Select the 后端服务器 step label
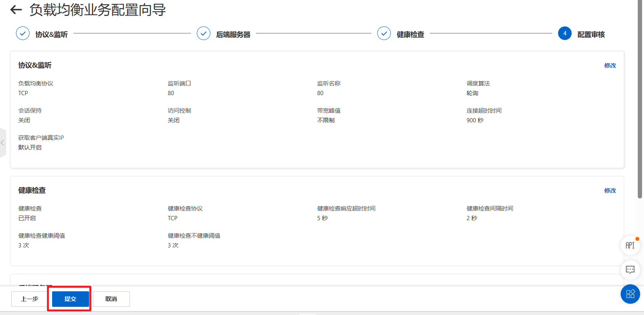This screenshot has width=644, height=315. [x=233, y=35]
